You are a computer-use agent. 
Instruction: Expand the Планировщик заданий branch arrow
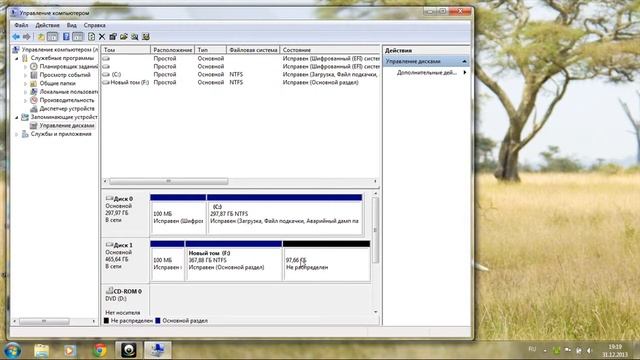pos(25,67)
